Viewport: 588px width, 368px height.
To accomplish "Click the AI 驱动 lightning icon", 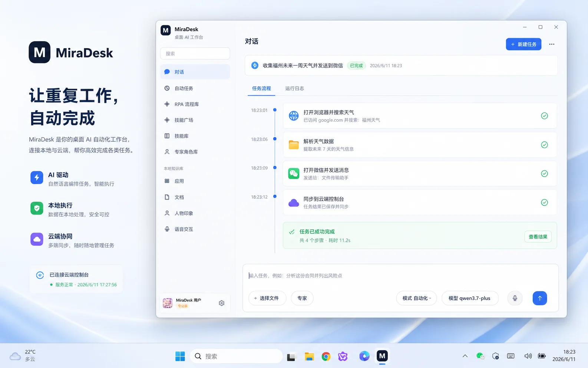I will point(37,178).
